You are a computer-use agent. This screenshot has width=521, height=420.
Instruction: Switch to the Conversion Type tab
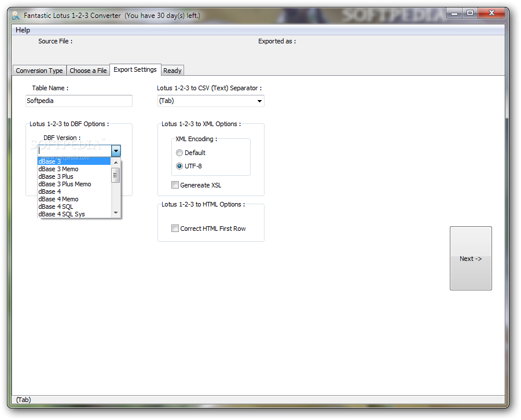tap(39, 71)
